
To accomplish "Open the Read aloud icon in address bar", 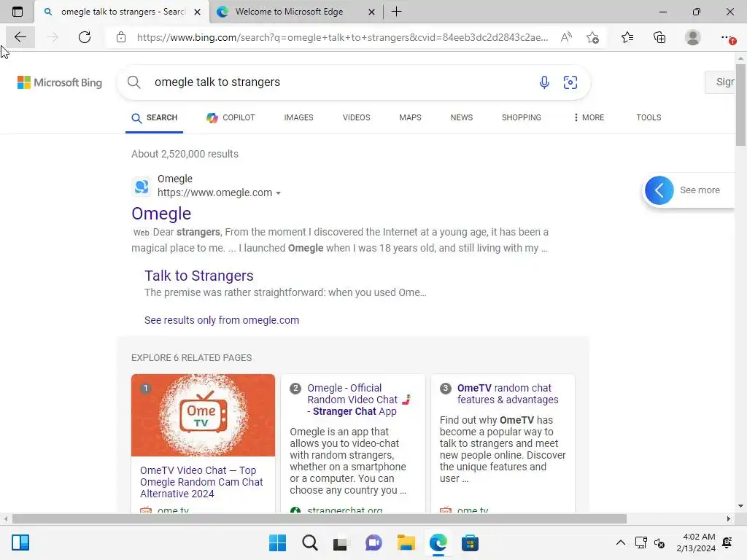I will tap(566, 37).
